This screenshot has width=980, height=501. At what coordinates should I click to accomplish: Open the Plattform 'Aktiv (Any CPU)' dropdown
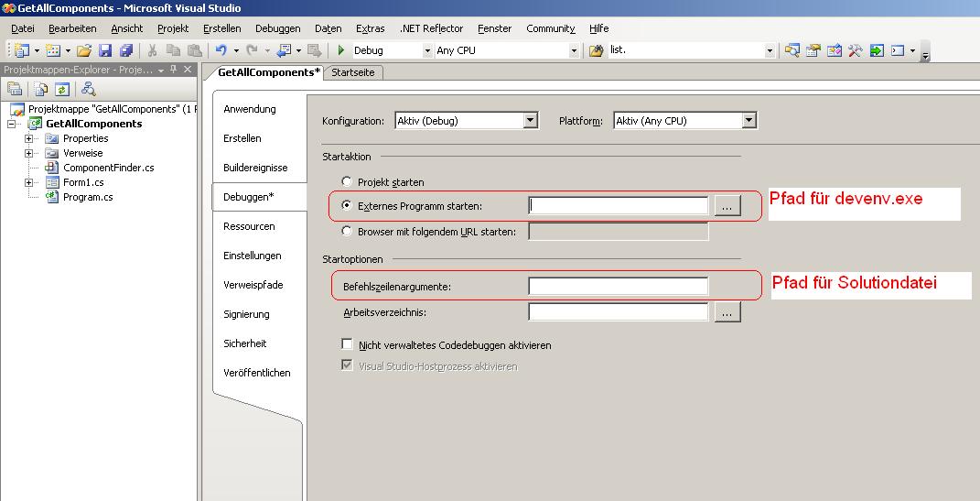click(x=749, y=121)
